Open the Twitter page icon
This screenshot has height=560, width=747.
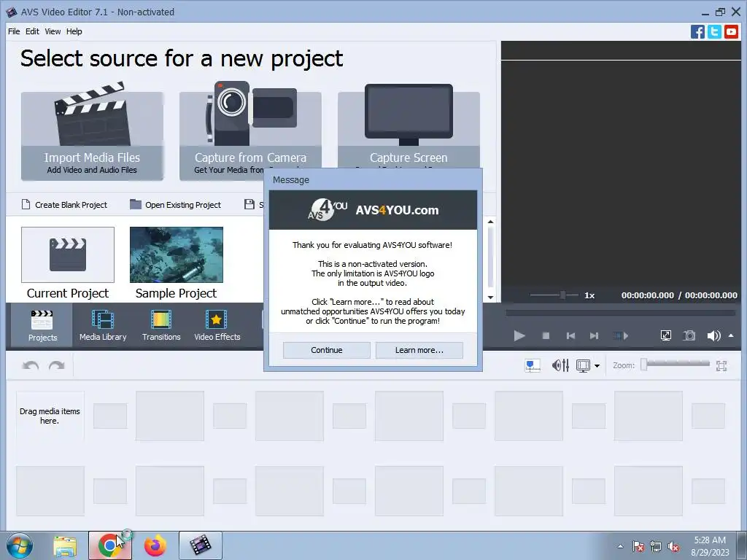coord(714,32)
